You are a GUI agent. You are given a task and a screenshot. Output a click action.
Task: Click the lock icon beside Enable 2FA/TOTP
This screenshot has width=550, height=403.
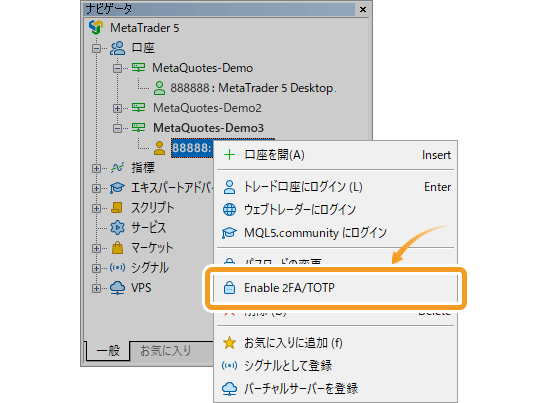pos(229,288)
